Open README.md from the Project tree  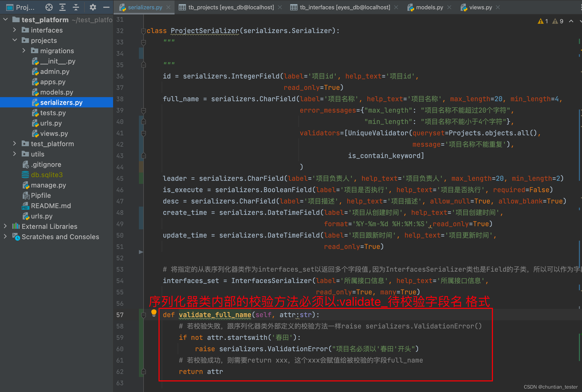(x=51, y=206)
